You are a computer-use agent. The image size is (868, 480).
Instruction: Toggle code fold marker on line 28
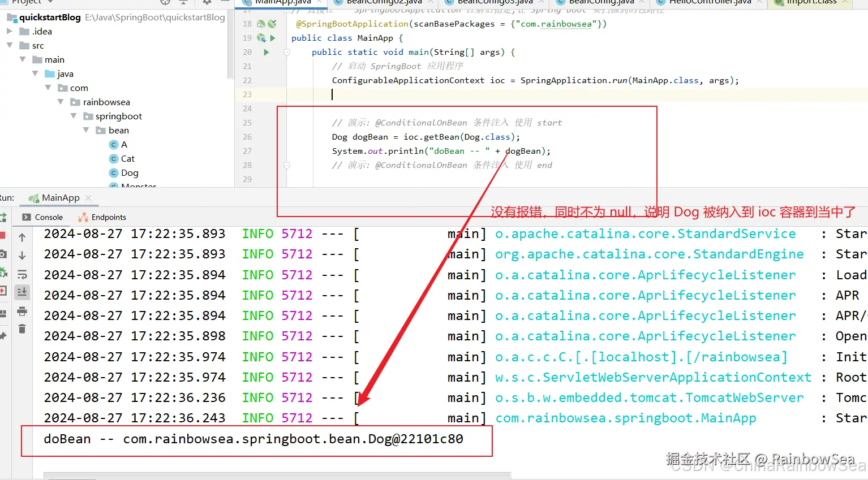point(287,165)
